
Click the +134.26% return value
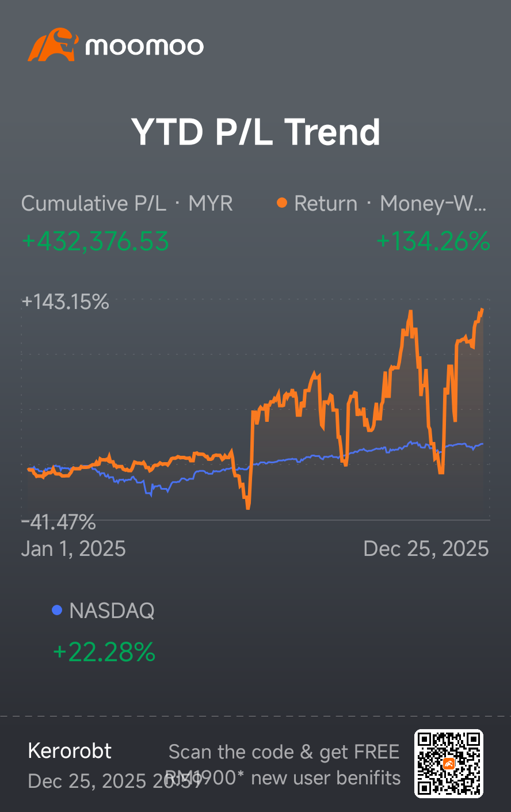[433, 241]
